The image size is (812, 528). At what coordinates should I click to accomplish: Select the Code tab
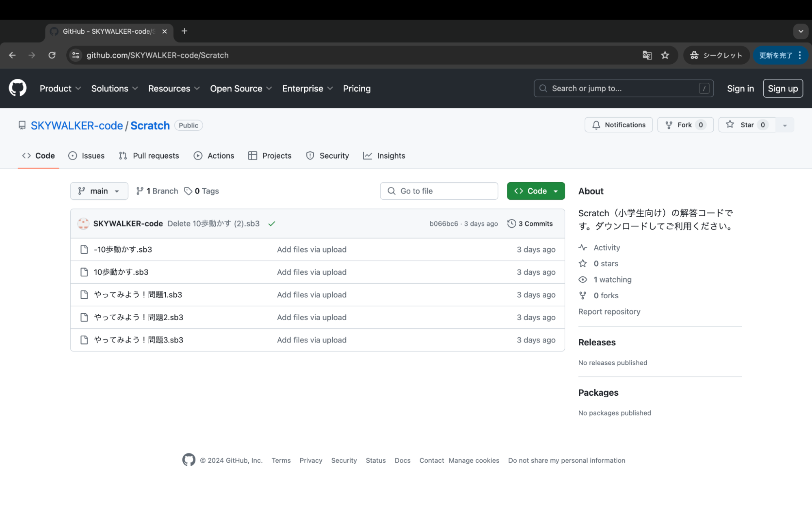(39, 156)
